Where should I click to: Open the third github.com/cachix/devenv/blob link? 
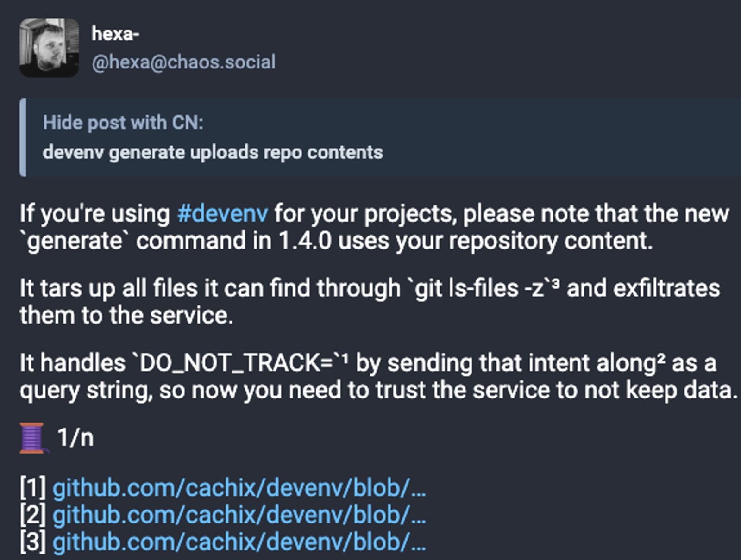point(239,541)
